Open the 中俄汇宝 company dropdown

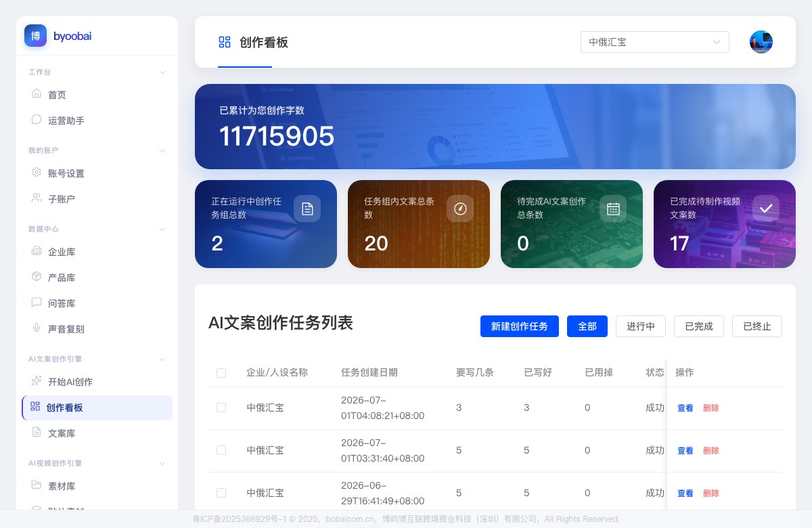[x=655, y=42]
